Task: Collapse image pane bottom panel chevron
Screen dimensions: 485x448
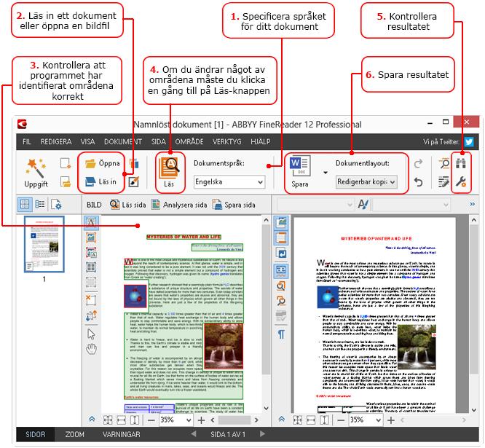Action: [x=92, y=420]
